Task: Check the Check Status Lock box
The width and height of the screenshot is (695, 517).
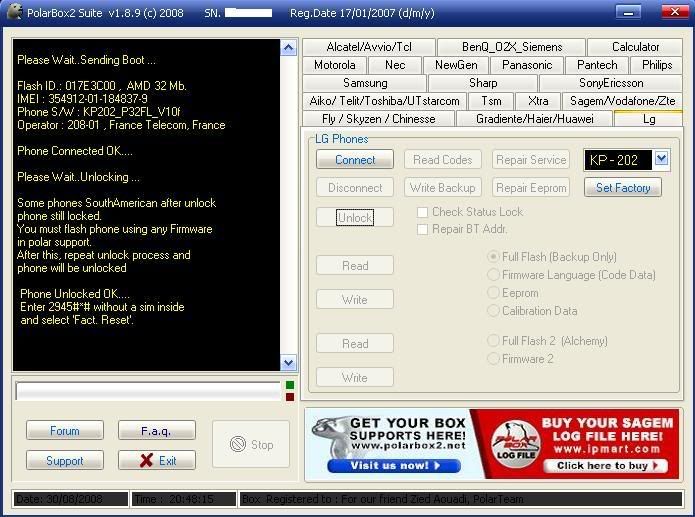Action: coord(422,212)
